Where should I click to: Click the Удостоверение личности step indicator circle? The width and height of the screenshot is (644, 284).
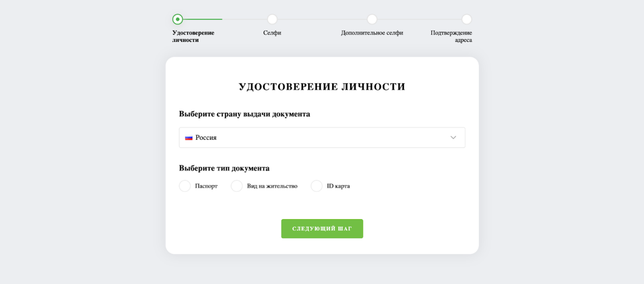point(178,19)
